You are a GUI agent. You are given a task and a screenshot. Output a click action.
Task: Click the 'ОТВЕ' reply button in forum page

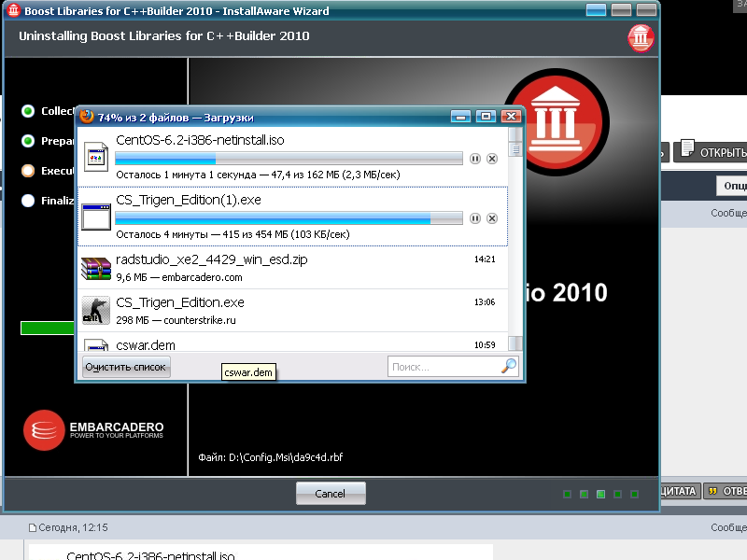726,491
